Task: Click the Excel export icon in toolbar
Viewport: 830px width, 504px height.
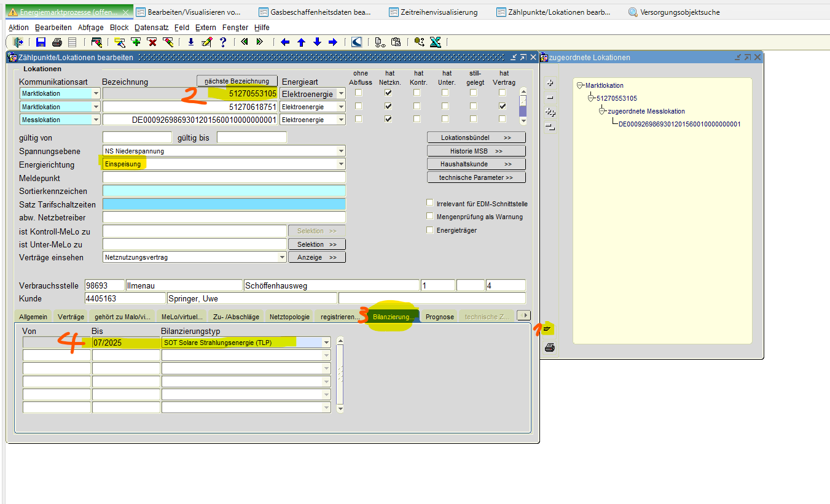Action: tap(435, 42)
